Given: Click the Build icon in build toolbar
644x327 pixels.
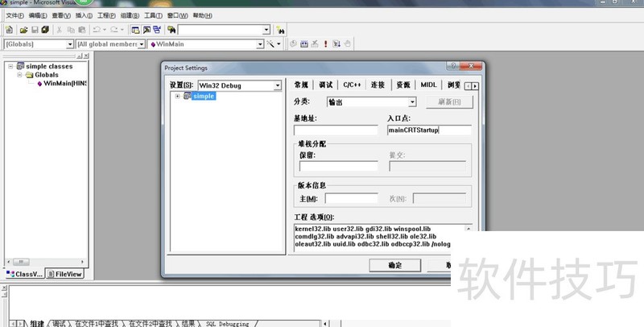Looking at the screenshot, I should (304, 43).
